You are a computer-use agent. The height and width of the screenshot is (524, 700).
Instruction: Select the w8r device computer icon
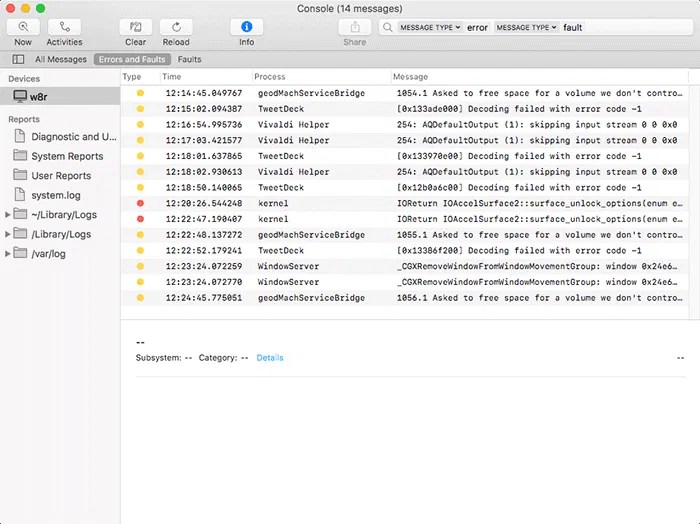coord(20,96)
